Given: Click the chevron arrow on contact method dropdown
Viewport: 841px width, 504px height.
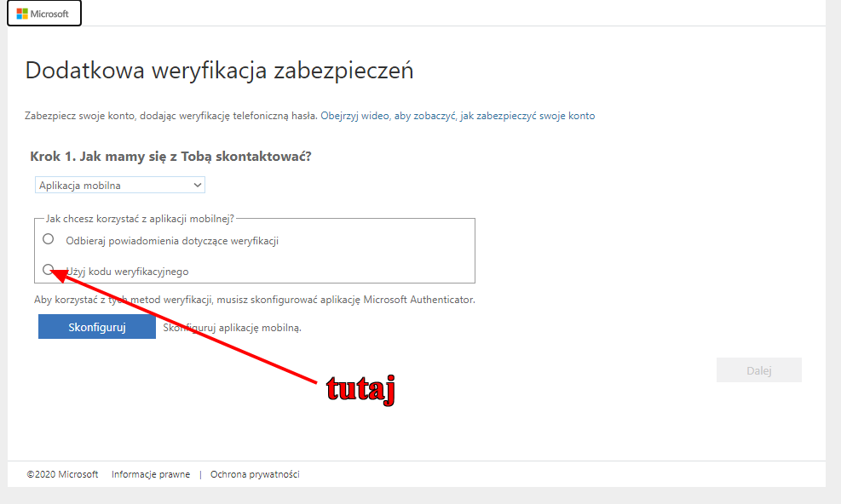Looking at the screenshot, I should coord(198,185).
